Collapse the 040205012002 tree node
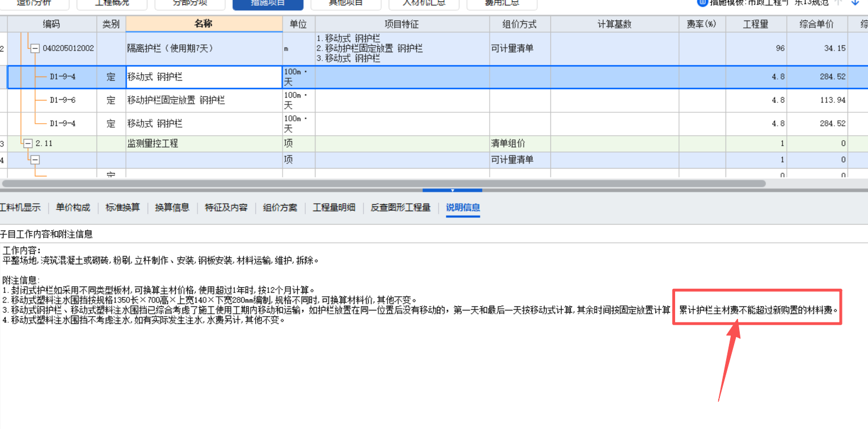Screen dimensions: 868x429 [x=35, y=48]
